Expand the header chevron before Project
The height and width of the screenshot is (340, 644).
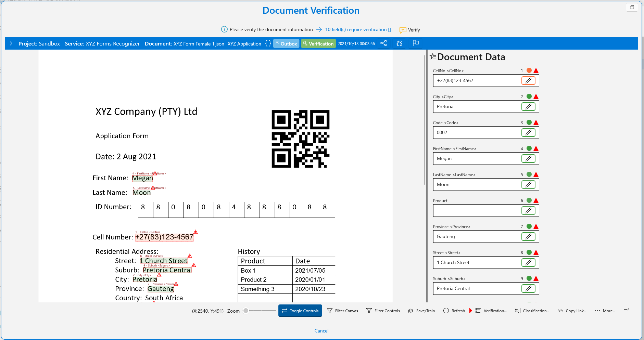(x=11, y=43)
